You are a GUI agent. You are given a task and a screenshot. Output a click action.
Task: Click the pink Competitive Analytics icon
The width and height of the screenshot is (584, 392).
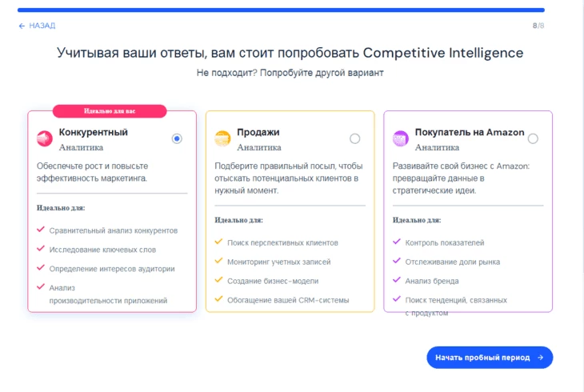coord(44,139)
